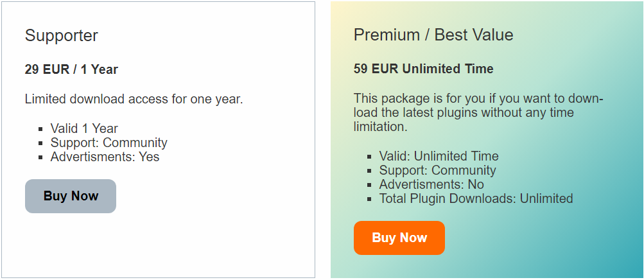The height and width of the screenshot is (280, 644).
Task: Select the Supporter plan heading
Action: coord(62,35)
